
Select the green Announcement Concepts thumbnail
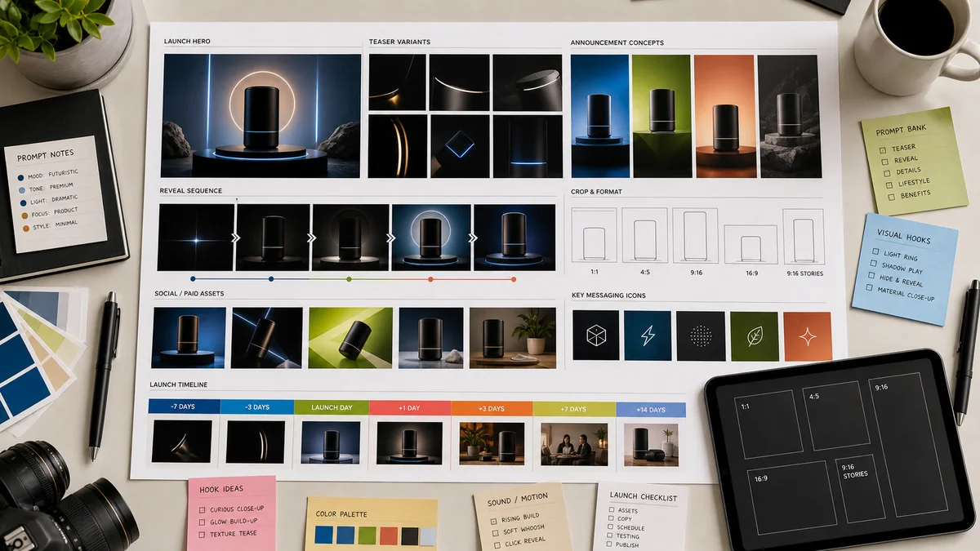[x=661, y=116]
